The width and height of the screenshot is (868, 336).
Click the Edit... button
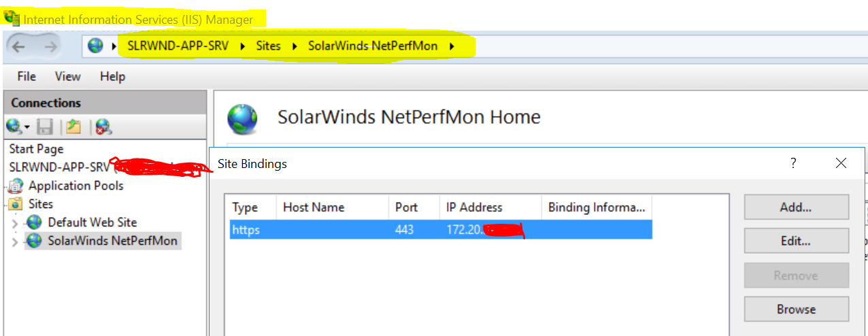(x=797, y=241)
